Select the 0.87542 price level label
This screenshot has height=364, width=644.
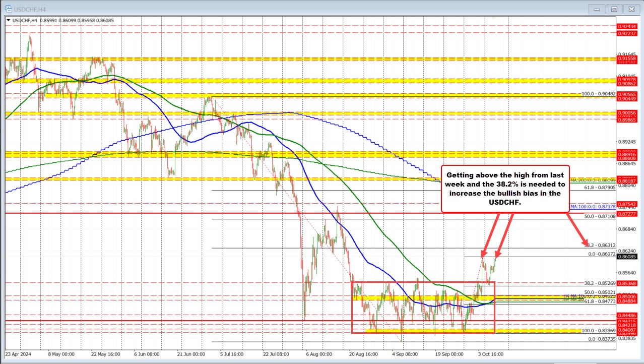pos(627,204)
